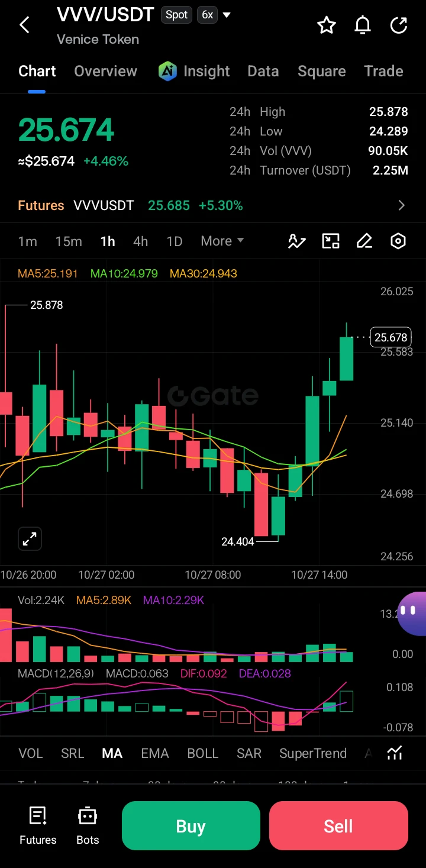The image size is (426, 868).
Task: Expand chart to fullscreen
Action: (30, 538)
